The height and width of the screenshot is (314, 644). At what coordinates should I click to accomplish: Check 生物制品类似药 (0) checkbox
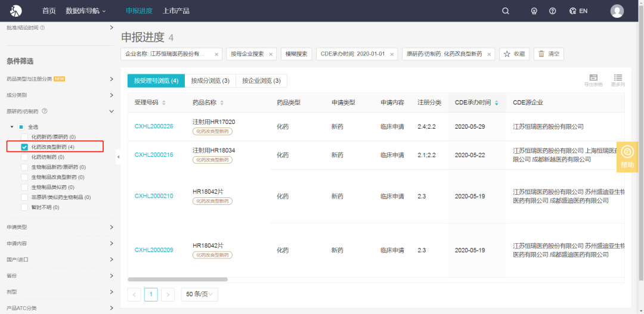coord(24,187)
